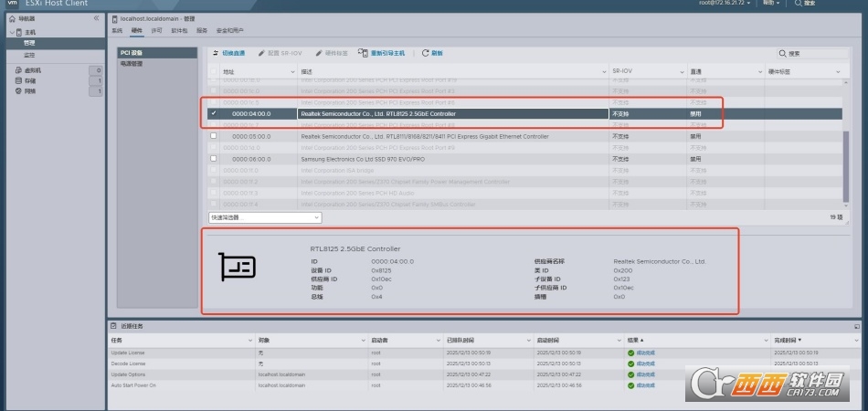Click the recent tasks panel icon
868x411 pixels.
pyautogui.click(x=113, y=326)
